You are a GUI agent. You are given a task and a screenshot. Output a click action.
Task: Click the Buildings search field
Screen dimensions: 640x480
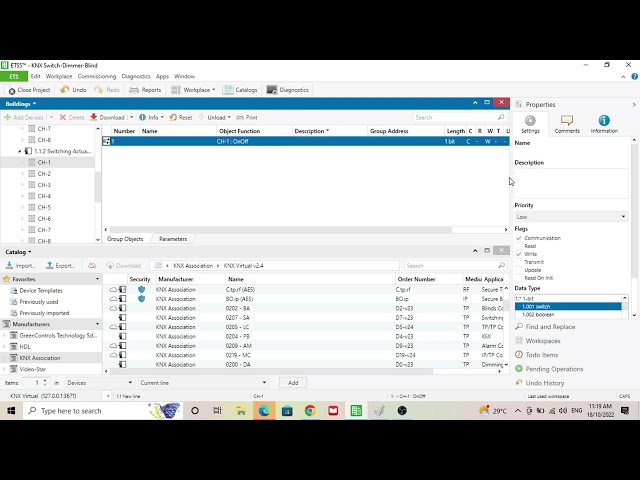[x=460, y=118]
